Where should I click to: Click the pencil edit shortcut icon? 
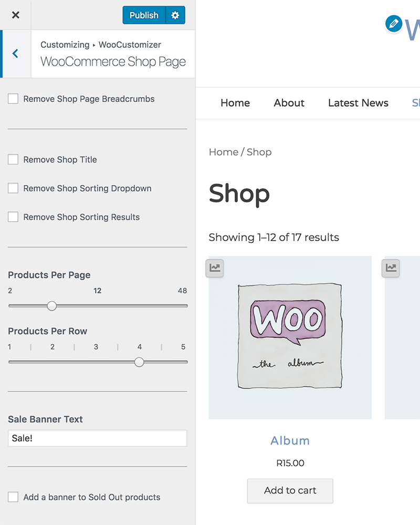click(393, 24)
